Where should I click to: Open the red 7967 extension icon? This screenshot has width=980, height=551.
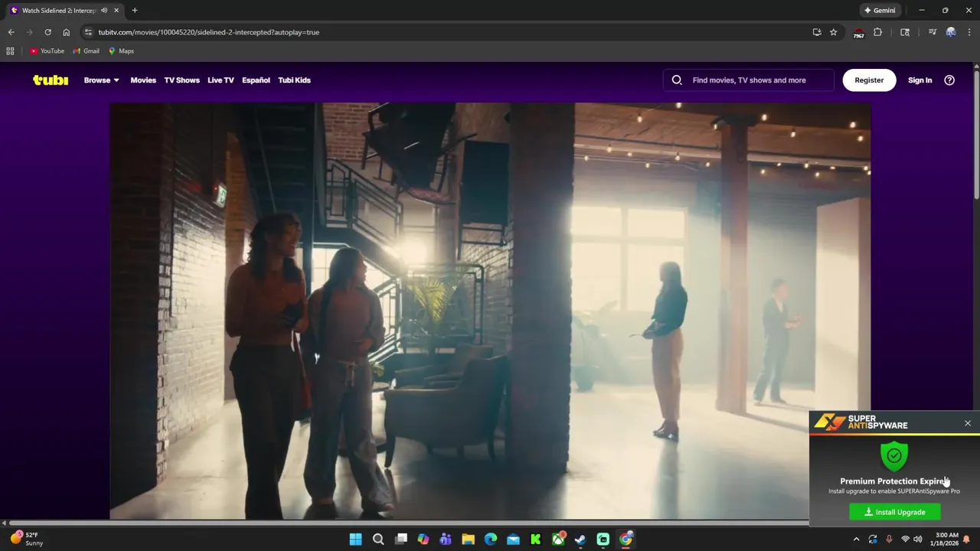click(858, 33)
